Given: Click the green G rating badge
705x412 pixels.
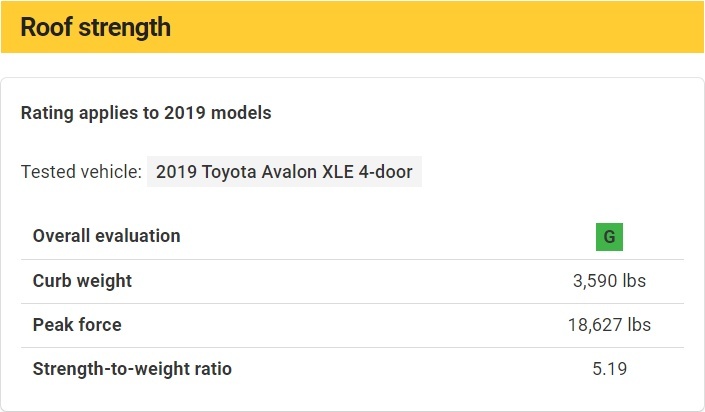Looking at the screenshot, I should point(609,237).
